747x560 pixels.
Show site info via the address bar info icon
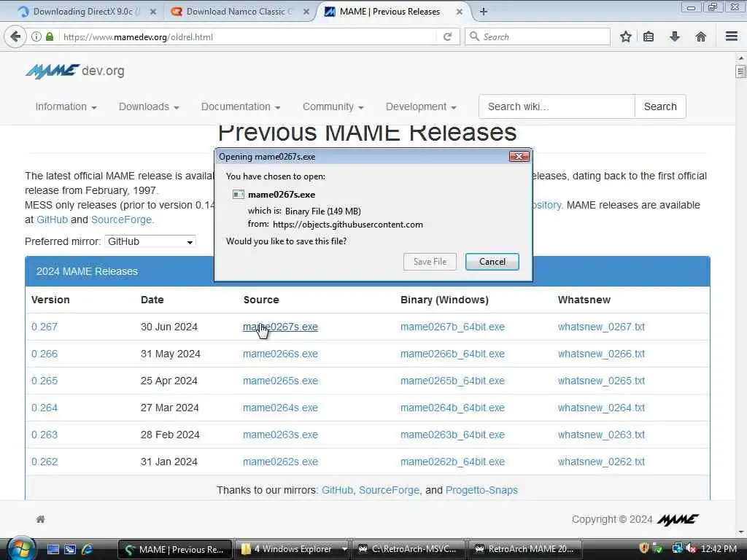tap(36, 36)
